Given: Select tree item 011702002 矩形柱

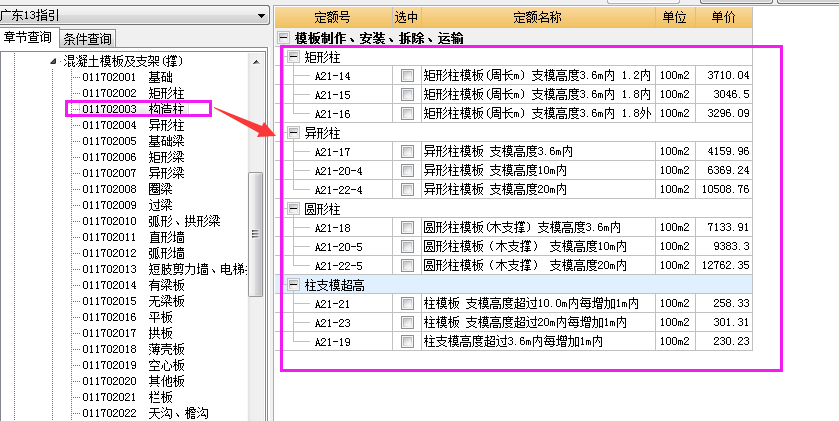Looking at the screenshot, I should click(133, 94).
